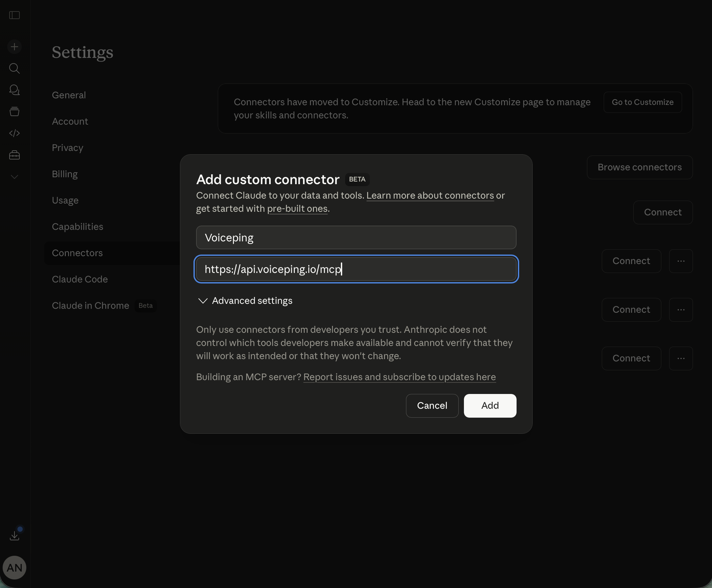Open the Learn more about connectors link
Screen dimensions: 712x588
coord(430,195)
